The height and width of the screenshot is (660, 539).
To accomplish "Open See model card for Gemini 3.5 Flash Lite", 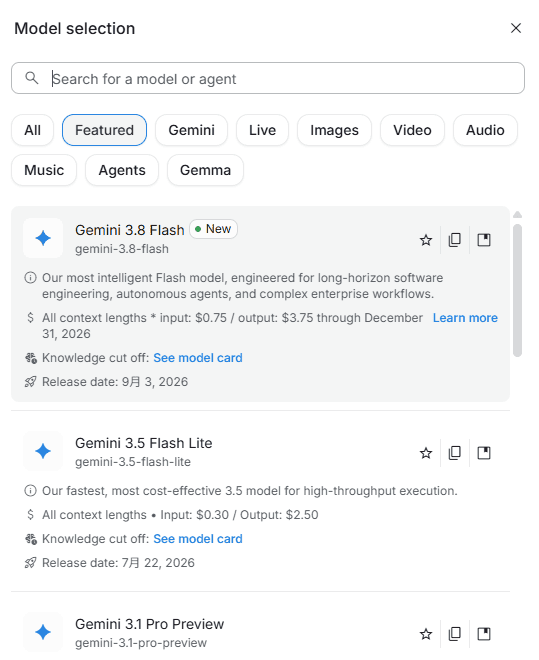I will [198, 539].
